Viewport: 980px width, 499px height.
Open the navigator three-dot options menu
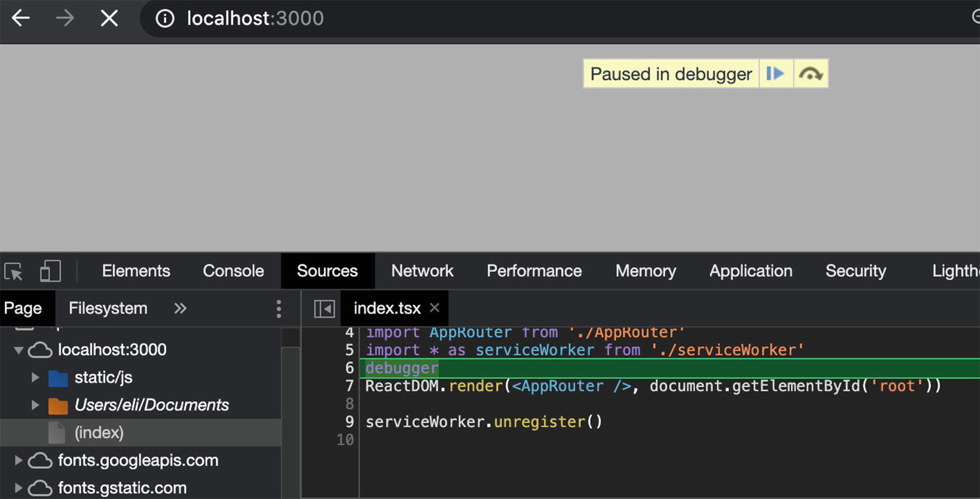(278, 309)
